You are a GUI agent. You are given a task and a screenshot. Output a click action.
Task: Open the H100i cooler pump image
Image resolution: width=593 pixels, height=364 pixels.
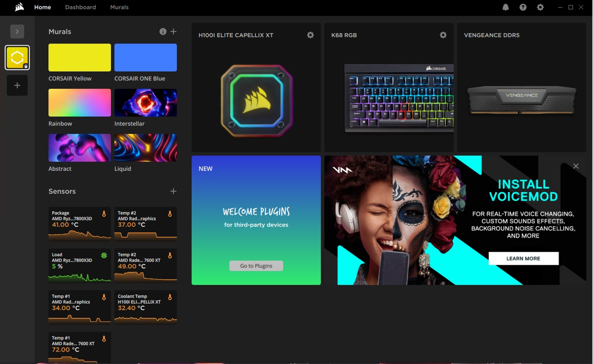coord(257,101)
